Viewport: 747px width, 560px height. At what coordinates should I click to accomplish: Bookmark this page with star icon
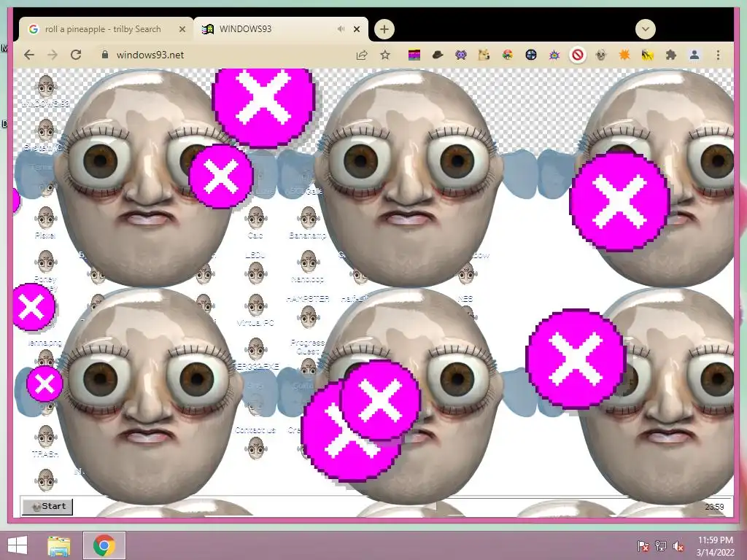[385, 55]
